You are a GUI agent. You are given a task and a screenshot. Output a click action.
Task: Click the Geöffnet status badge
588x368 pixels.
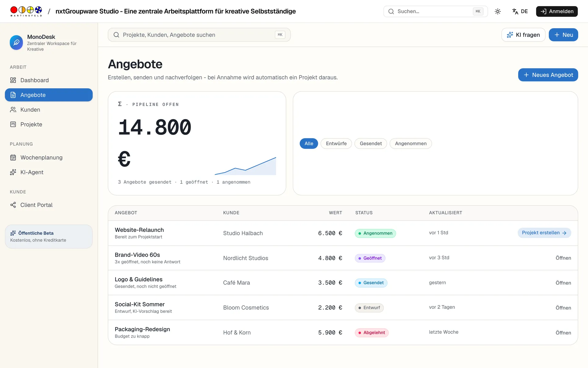tap(370, 258)
